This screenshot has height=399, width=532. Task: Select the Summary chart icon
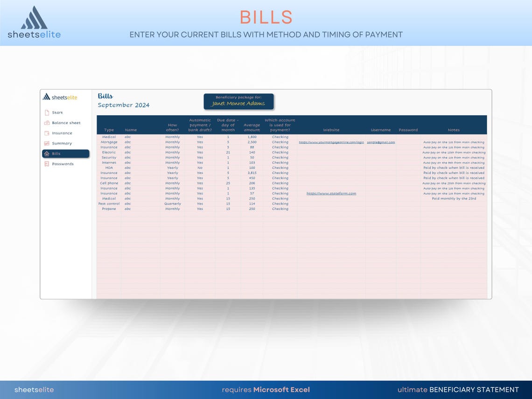[47, 143]
